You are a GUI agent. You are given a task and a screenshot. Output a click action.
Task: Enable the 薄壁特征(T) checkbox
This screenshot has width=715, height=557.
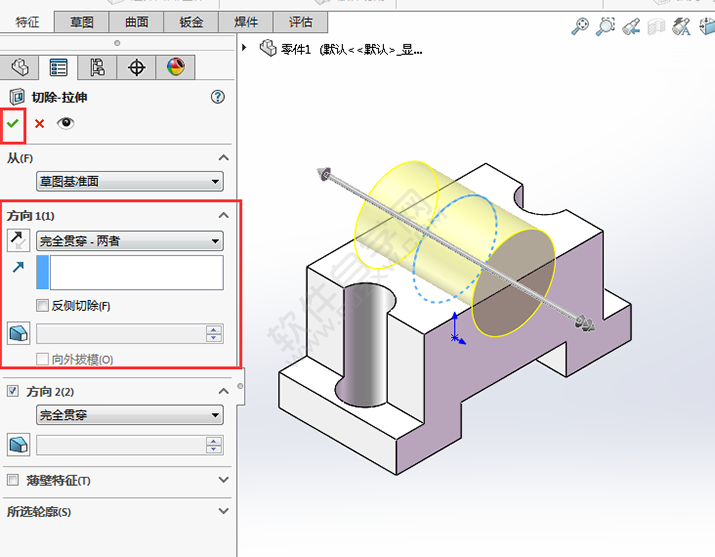[13, 480]
